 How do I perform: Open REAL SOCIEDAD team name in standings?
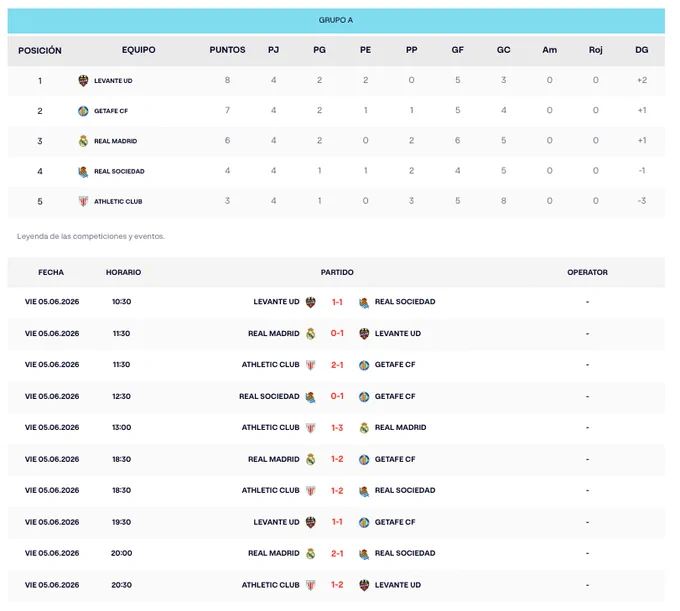point(119,171)
